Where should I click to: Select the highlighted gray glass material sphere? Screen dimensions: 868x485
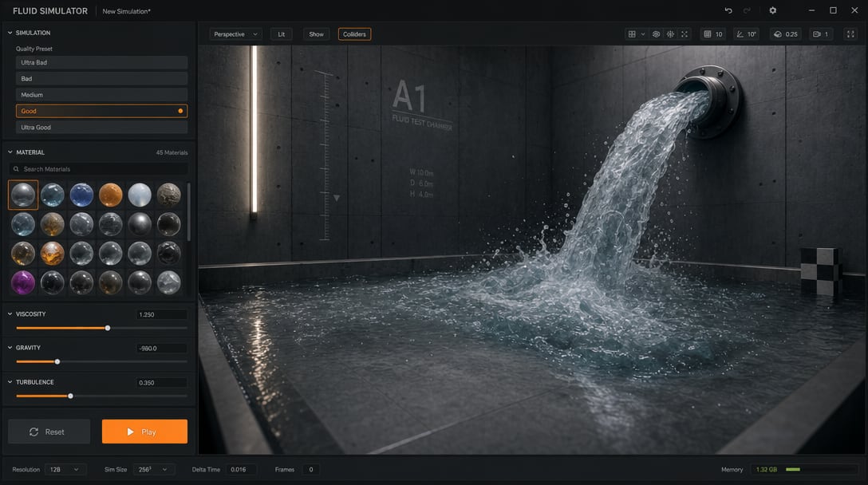[x=23, y=195]
